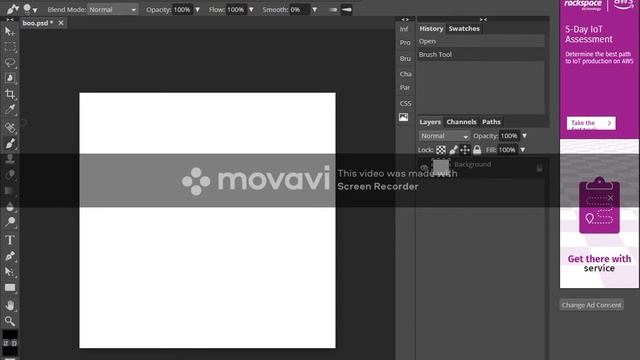Open the brush Opacity slider arrow
The width and height of the screenshot is (640, 360).
click(198, 9)
